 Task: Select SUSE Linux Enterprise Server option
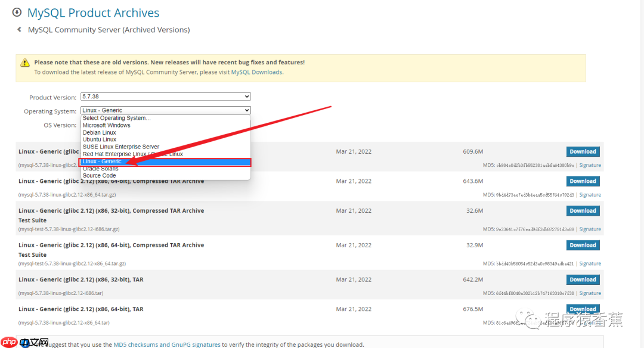pos(120,147)
